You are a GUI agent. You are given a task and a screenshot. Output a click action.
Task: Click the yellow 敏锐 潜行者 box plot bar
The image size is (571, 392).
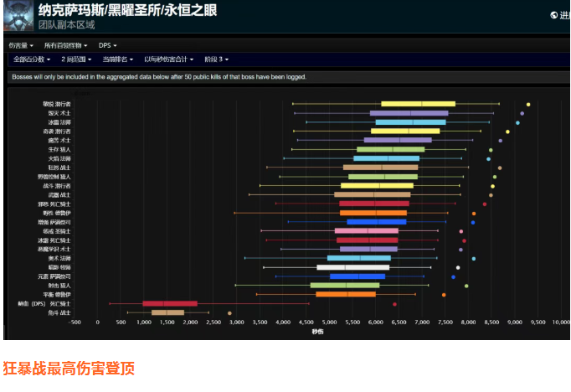[418, 104]
